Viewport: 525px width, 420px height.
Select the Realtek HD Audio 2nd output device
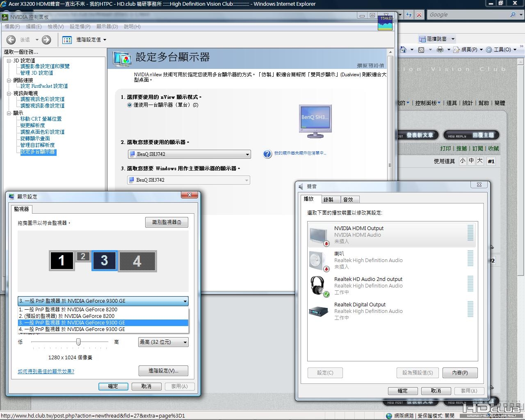(391, 285)
